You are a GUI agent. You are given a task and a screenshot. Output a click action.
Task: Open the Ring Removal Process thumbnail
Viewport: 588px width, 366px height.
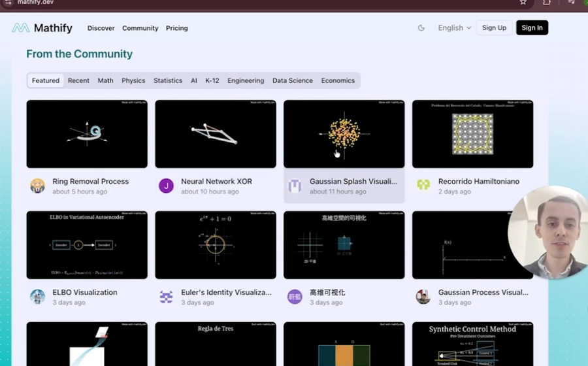pos(87,134)
